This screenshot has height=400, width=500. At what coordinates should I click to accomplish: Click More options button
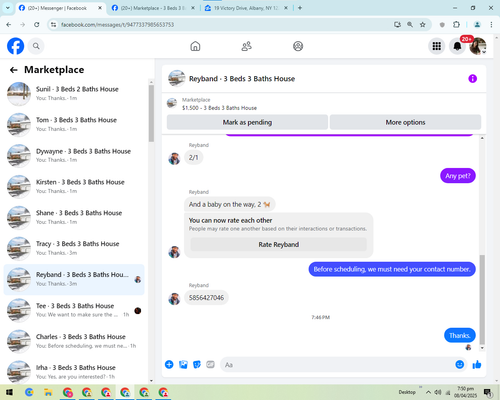point(405,122)
